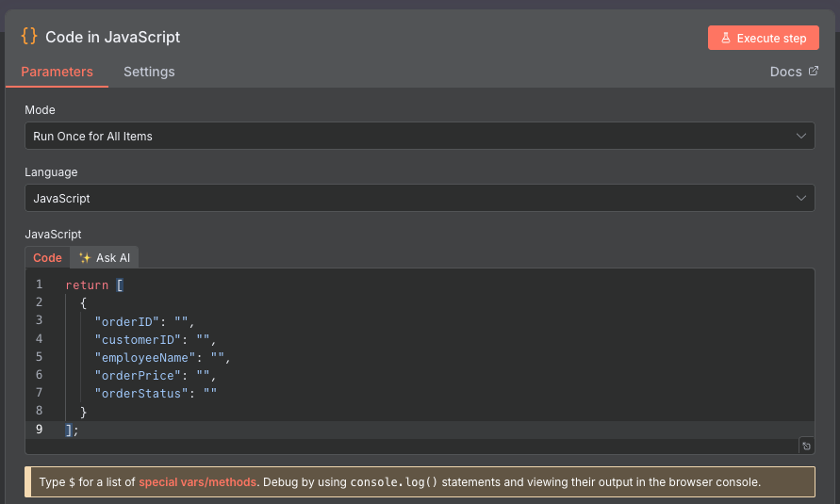Screen dimensions: 840x504
Task: Click the flask icon on Execute step
Action: coord(726,39)
